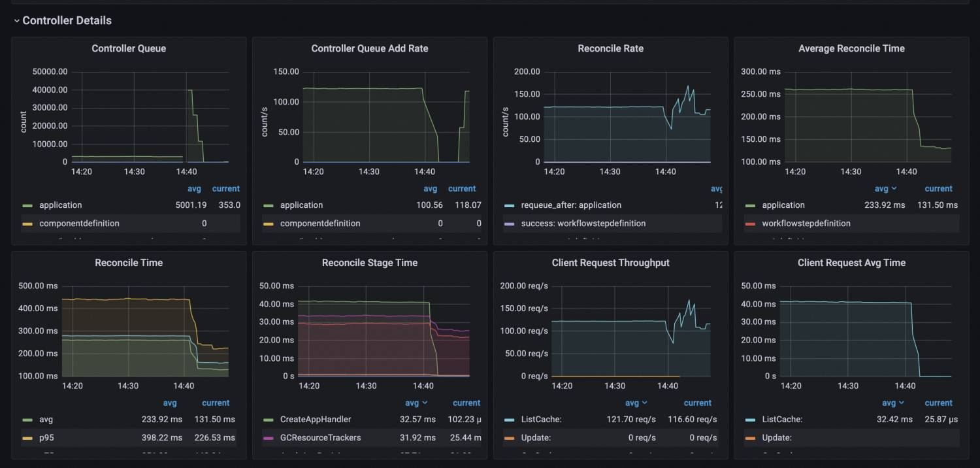
Task: Click green CreateAppHandler color swatch
Action: point(268,420)
